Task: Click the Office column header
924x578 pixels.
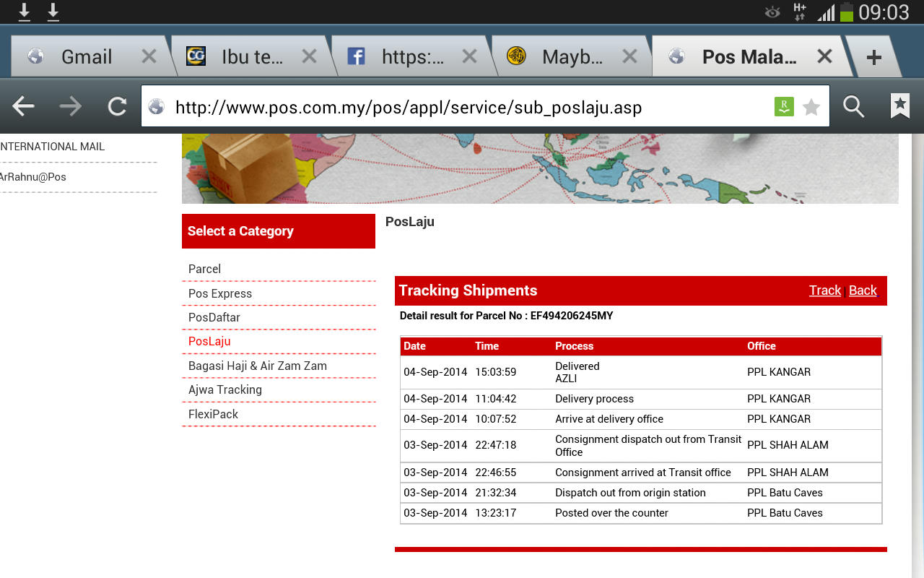Action: coord(762,346)
